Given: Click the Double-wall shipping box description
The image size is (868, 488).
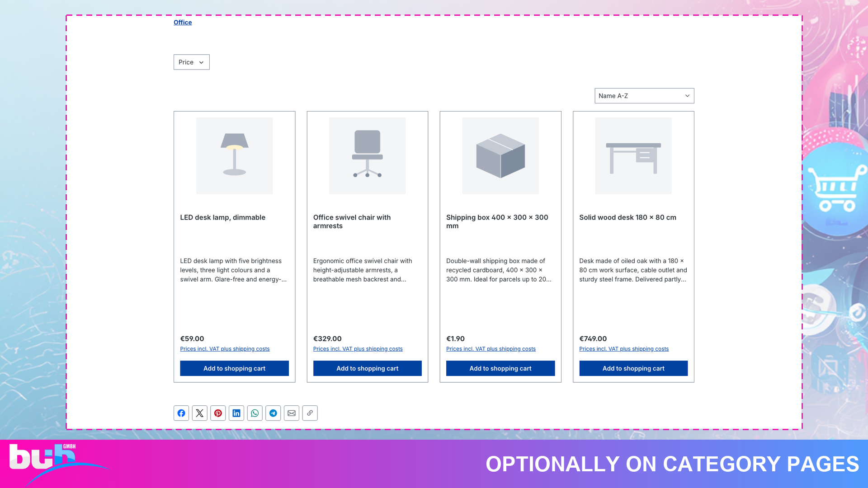Looking at the screenshot, I should [x=499, y=270].
